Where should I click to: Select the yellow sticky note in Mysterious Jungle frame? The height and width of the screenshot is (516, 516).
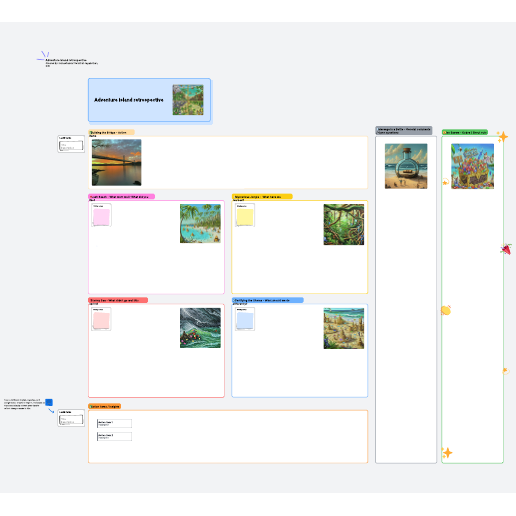[245, 217]
